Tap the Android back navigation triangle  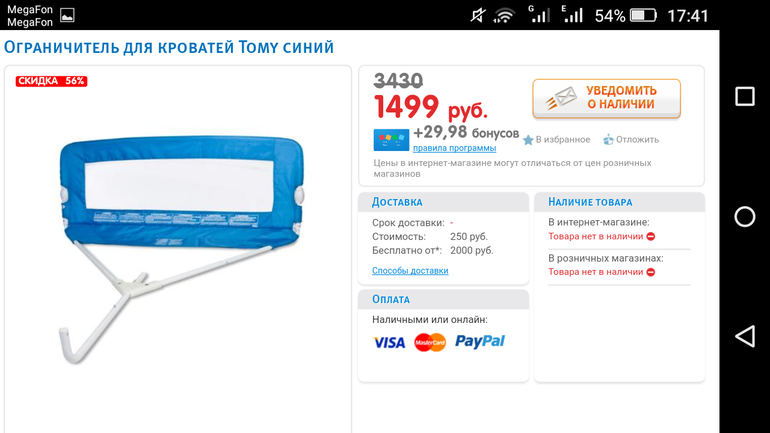tap(745, 337)
